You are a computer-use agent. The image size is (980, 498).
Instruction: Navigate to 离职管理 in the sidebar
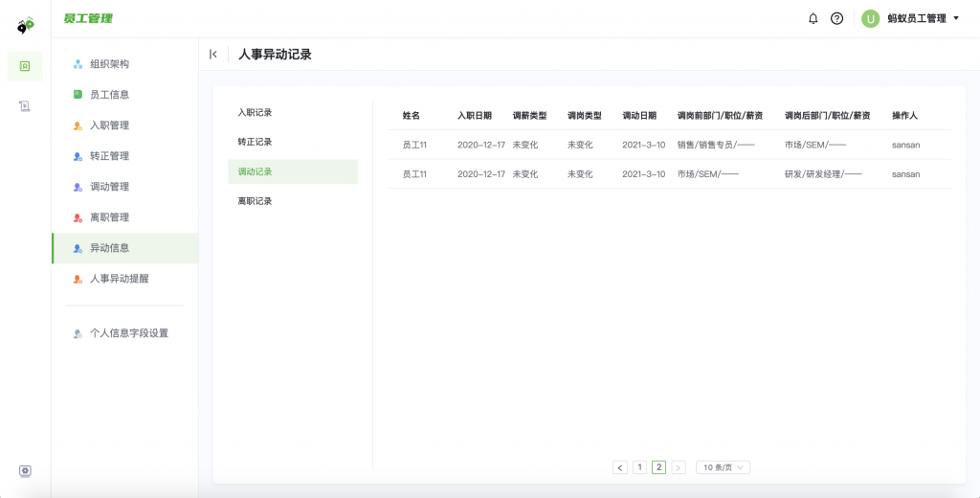click(x=109, y=217)
